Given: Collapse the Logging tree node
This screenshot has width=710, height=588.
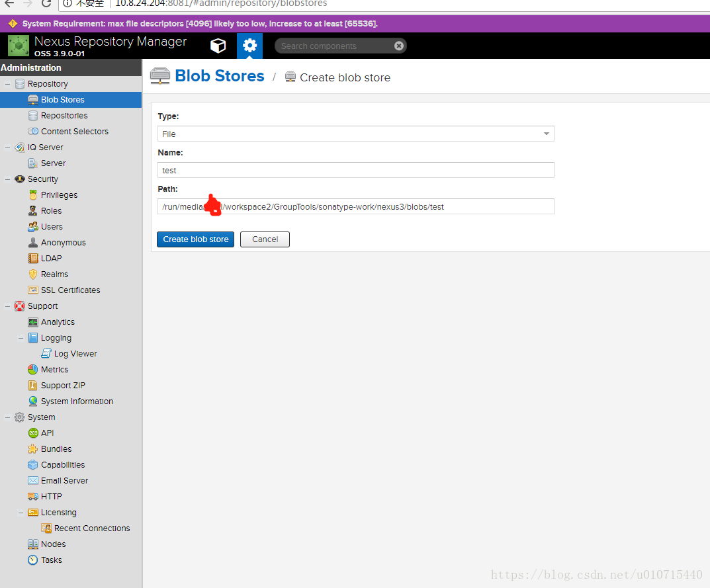Looking at the screenshot, I should coord(21,338).
